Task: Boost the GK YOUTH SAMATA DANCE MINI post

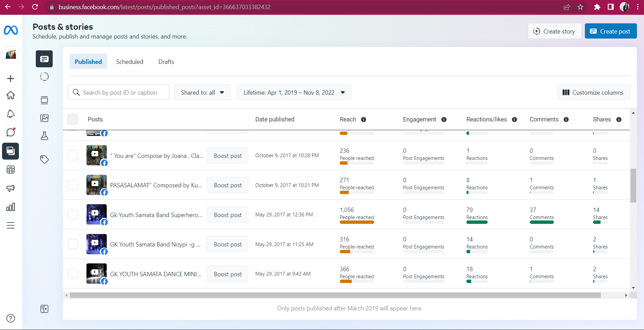Action: (x=228, y=274)
